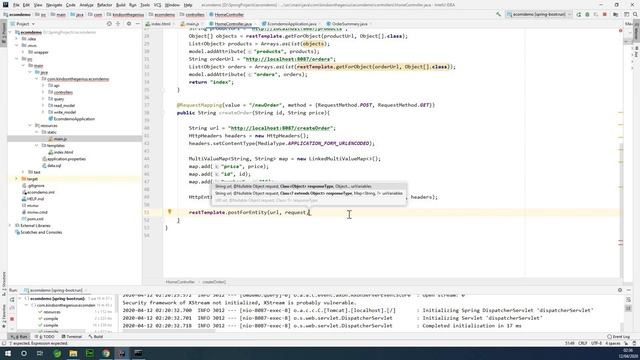Open the Build menu

pos(120,5)
